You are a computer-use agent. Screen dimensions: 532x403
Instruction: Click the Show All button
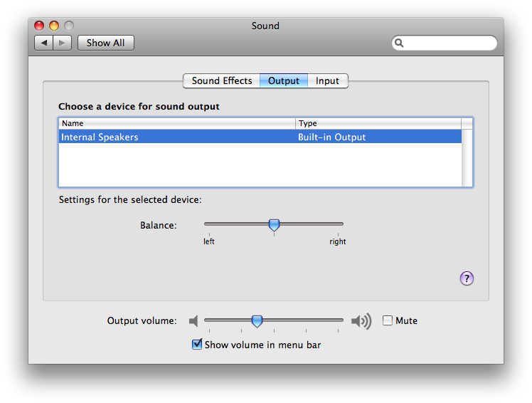point(105,43)
